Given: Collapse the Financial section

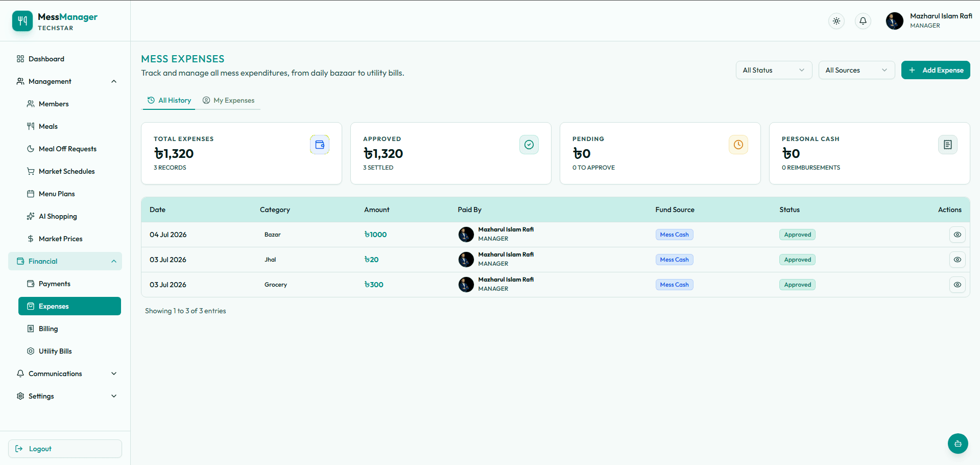Looking at the screenshot, I should [x=65, y=261].
